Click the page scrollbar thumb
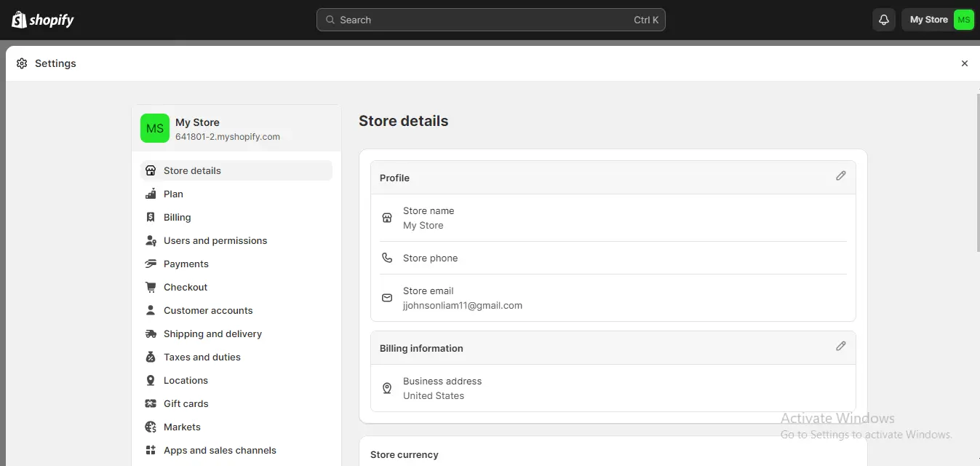The width and height of the screenshot is (980, 466). (977, 173)
